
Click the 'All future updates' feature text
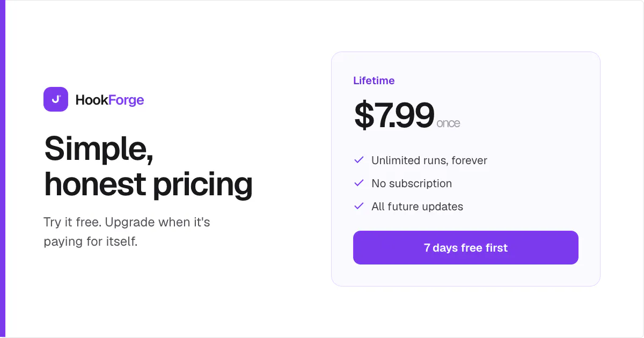point(417,207)
